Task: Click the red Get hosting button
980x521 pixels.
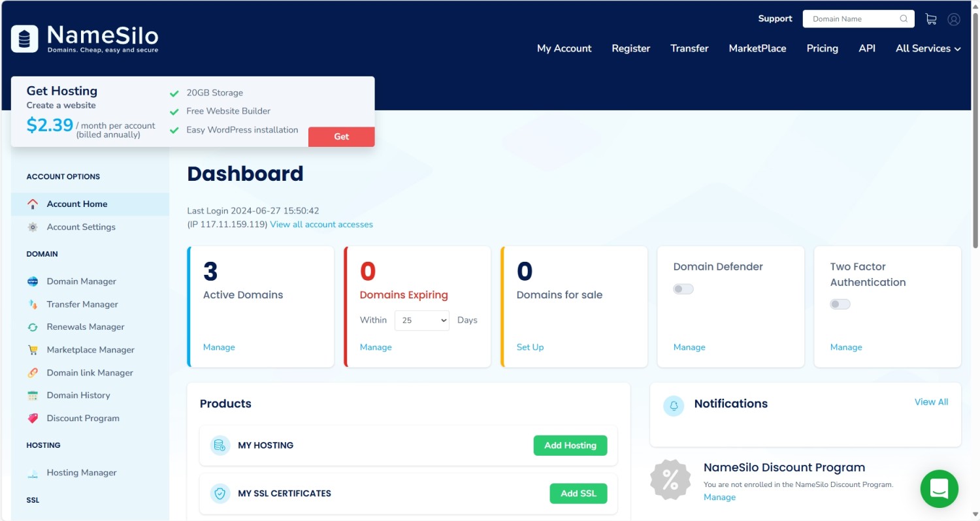Action: pos(342,136)
